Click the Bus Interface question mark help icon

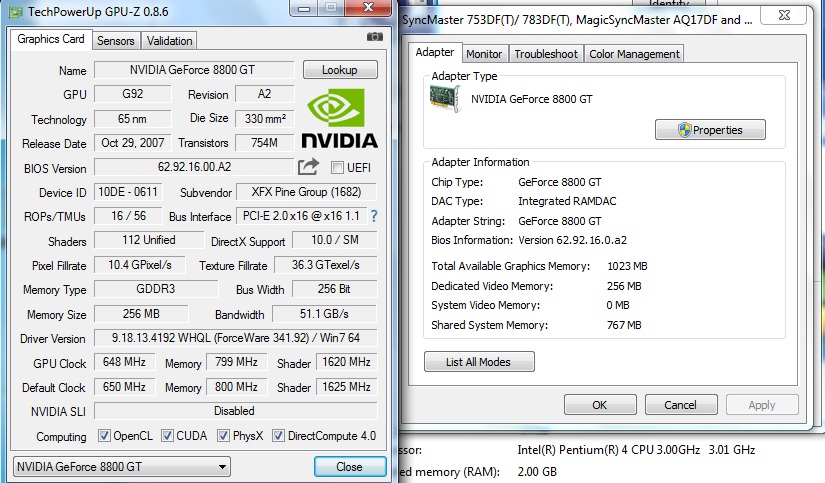(374, 216)
